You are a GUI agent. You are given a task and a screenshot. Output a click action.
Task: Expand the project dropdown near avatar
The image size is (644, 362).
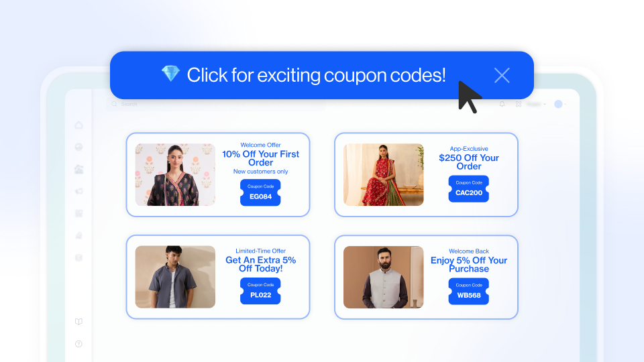pos(537,105)
